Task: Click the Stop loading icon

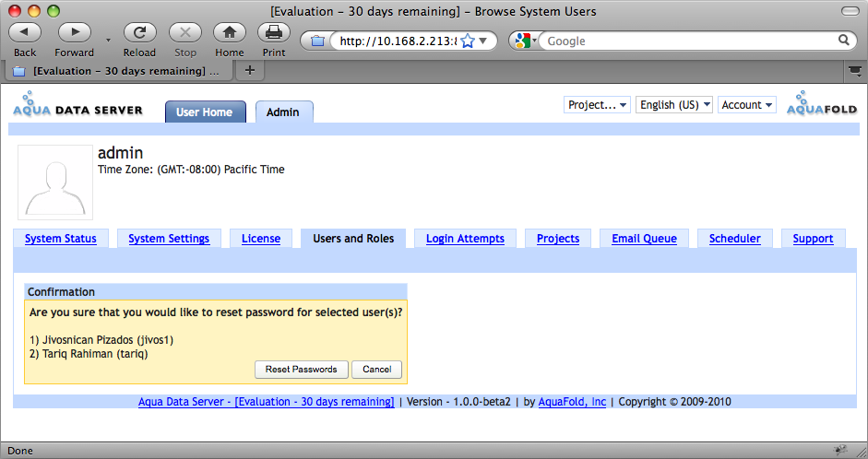Action: point(184,32)
